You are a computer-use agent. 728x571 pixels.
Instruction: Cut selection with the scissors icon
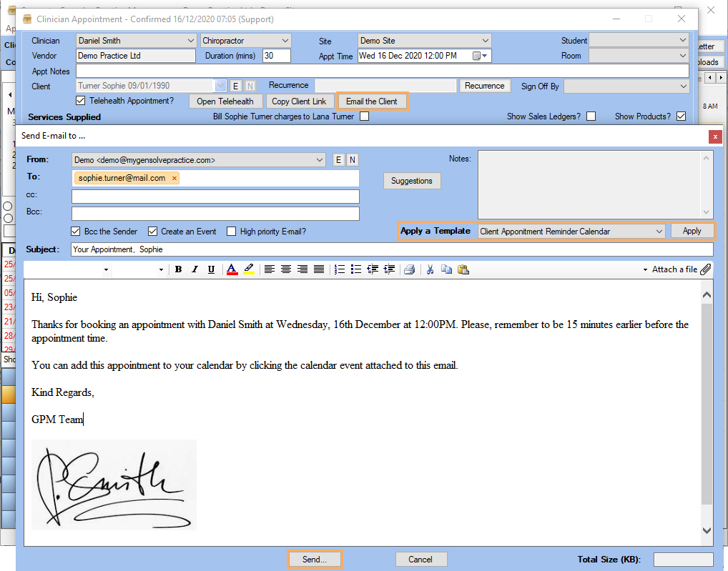click(x=430, y=269)
